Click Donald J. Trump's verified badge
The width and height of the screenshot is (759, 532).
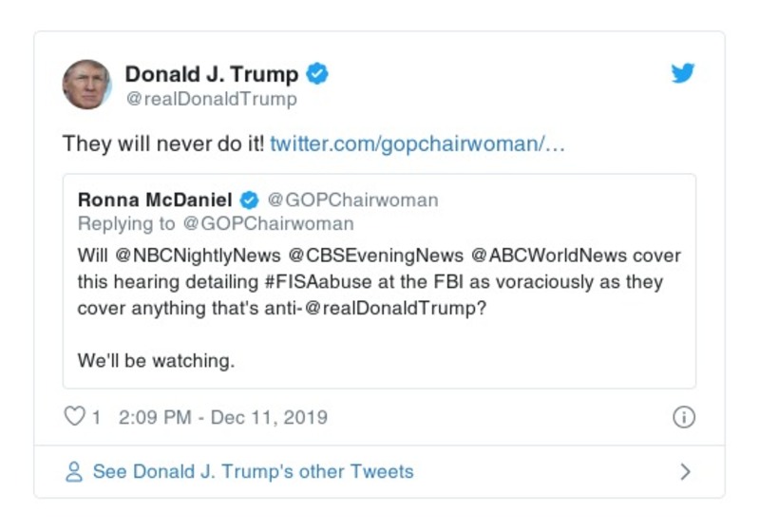(319, 74)
